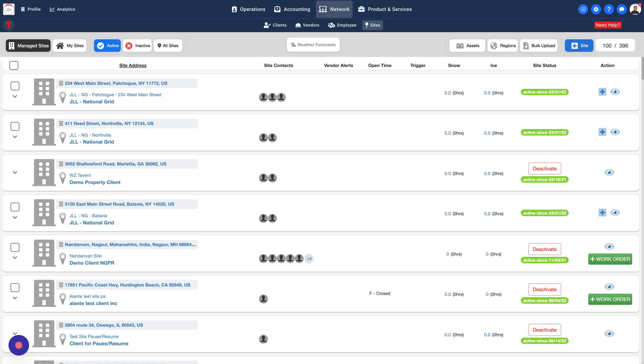Open the chat messages icon
The height and width of the screenshot is (364, 644).
click(622, 9)
